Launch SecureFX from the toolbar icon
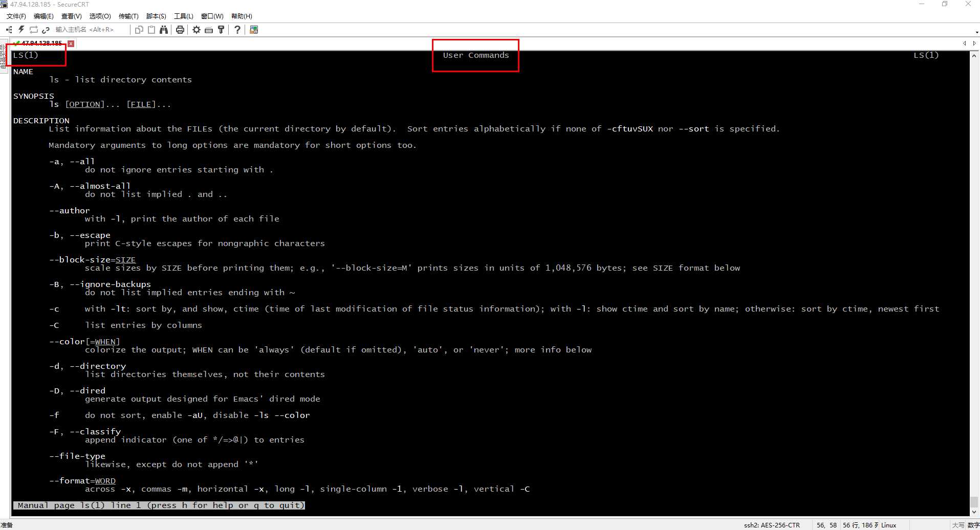Screen dimensions: 980x530 (x=254, y=30)
